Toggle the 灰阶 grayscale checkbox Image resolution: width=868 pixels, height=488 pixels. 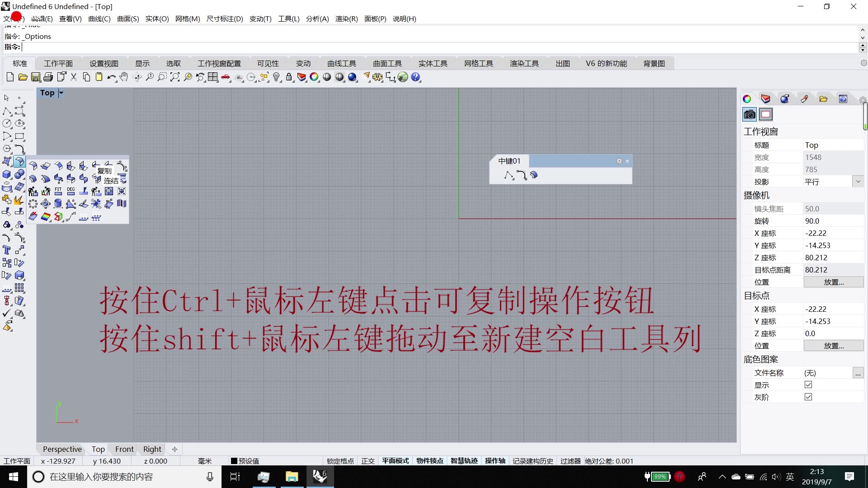pyautogui.click(x=808, y=397)
